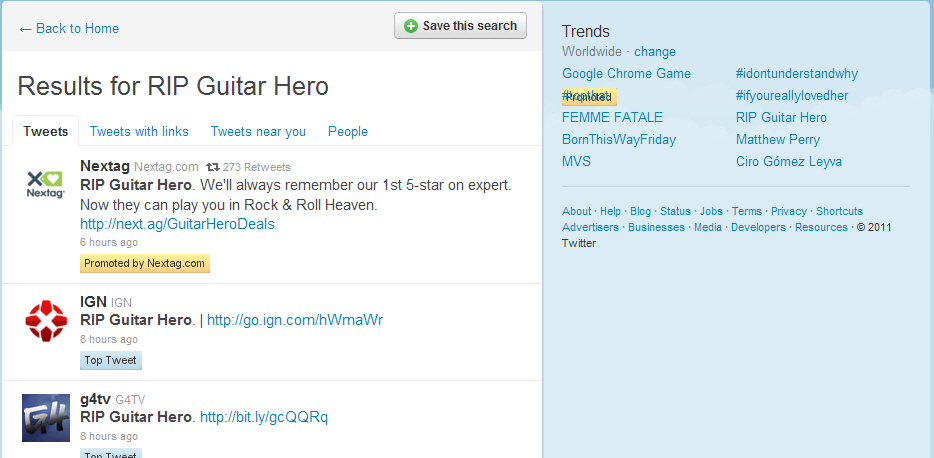
Task: Open the FEMME FATALE trend
Action: (612, 117)
